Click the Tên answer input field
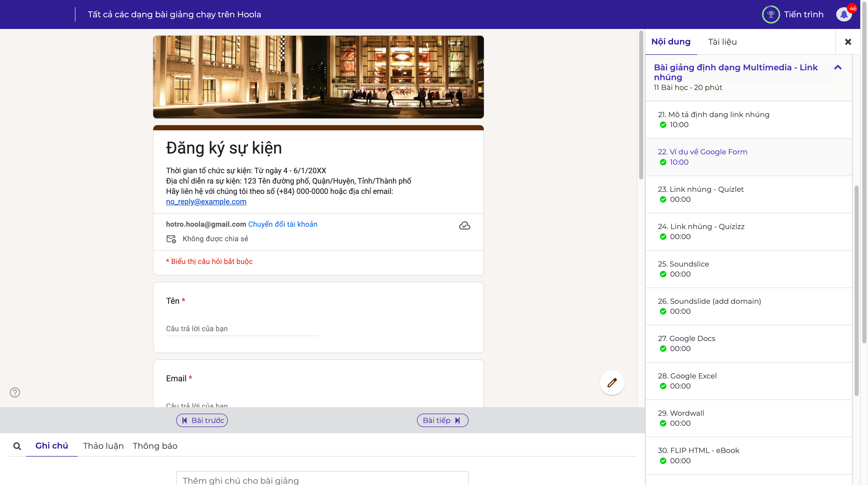 tap(242, 329)
